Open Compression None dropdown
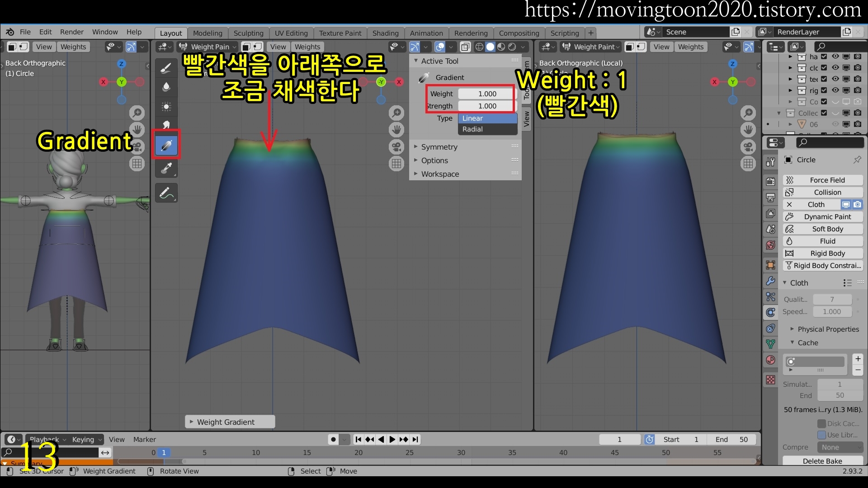This screenshot has height=488, width=868. [x=840, y=447]
